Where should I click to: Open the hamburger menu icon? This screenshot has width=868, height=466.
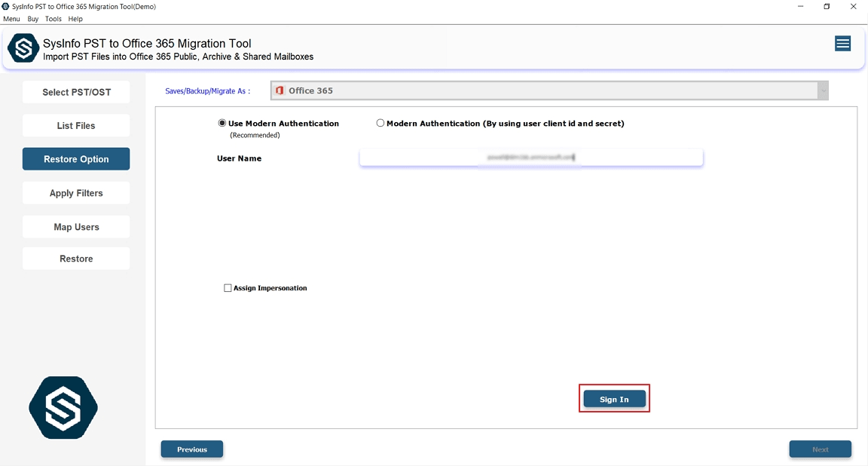click(842, 44)
